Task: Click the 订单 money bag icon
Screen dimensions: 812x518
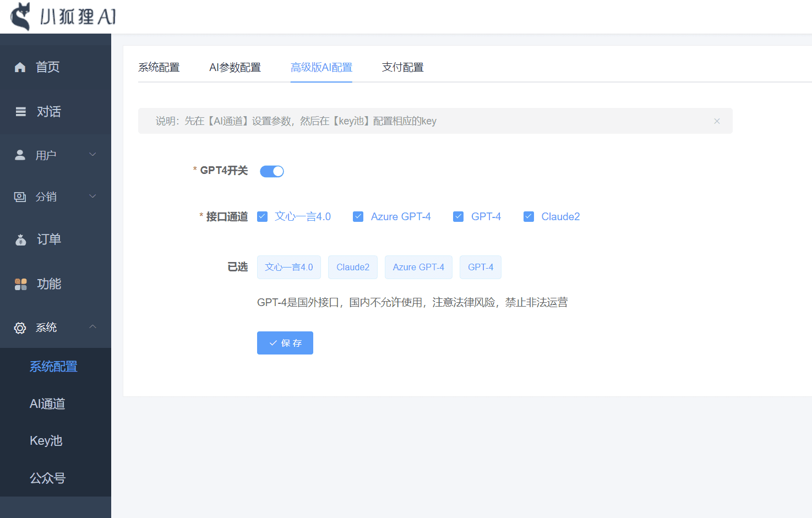Action: coord(21,240)
